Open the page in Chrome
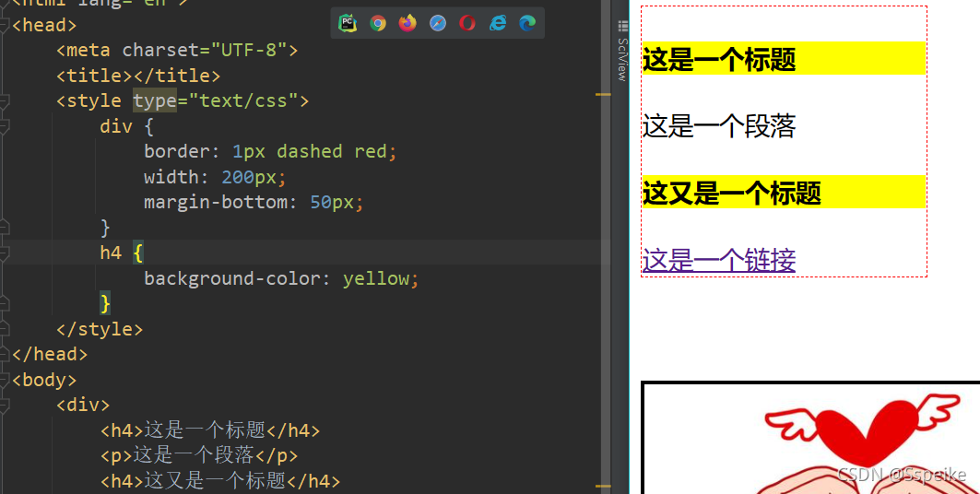980x494 pixels. point(377,23)
